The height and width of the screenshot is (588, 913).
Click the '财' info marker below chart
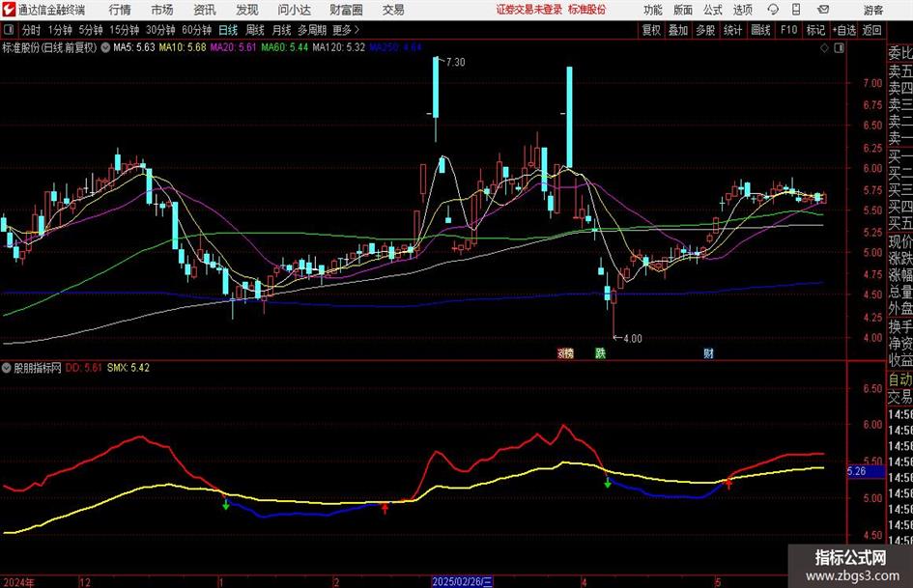tap(708, 352)
